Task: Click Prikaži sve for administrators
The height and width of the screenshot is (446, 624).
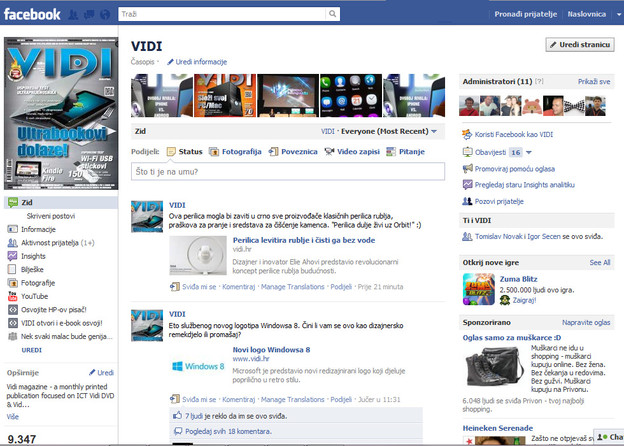Action: click(594, 82)
